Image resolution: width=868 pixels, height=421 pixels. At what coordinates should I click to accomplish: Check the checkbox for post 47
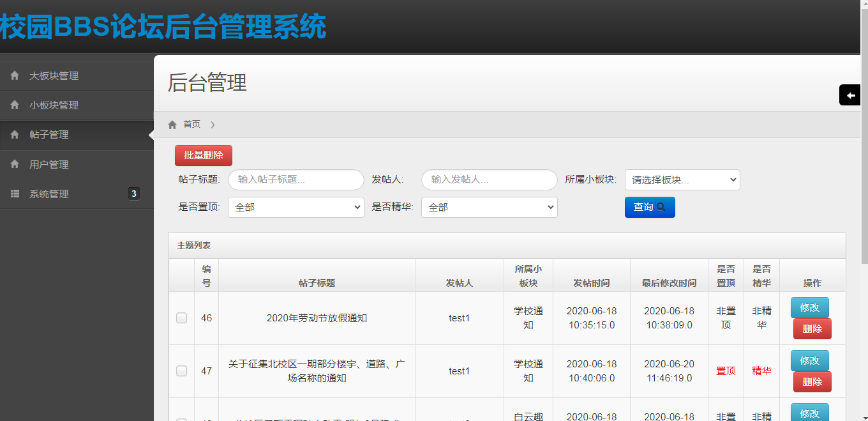[182, 371]
